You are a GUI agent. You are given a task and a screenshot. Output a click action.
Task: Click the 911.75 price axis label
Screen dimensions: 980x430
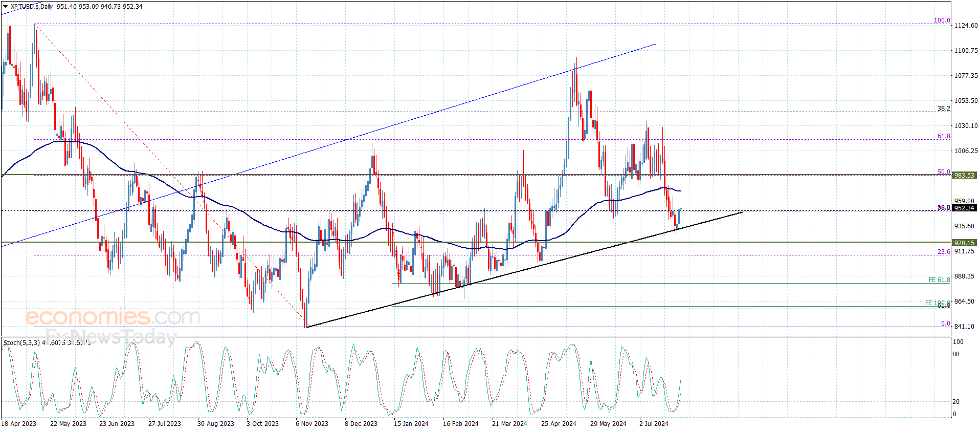coord(965,251)
